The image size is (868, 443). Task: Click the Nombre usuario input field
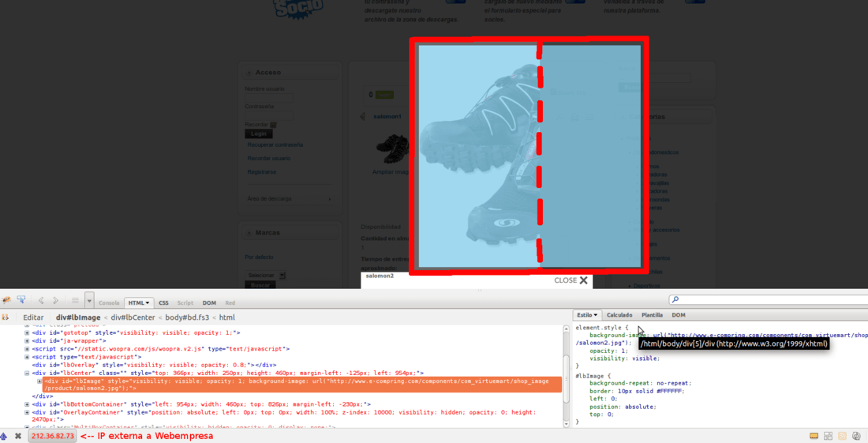(269, 97)
